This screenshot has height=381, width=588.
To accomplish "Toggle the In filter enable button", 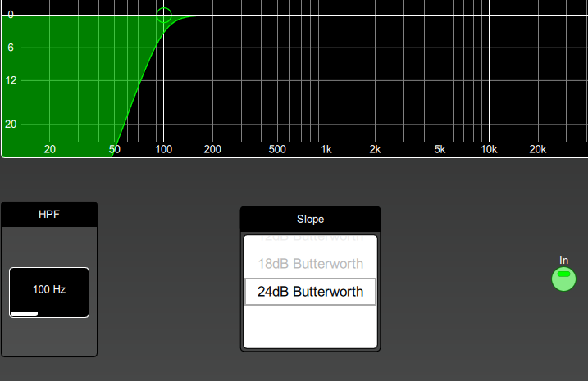I will [563, 279].
